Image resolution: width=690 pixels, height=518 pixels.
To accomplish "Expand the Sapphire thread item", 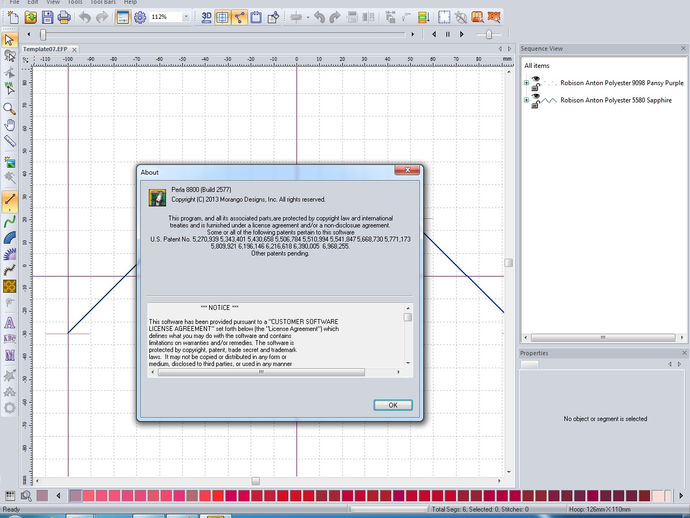I will coord(526,100).
